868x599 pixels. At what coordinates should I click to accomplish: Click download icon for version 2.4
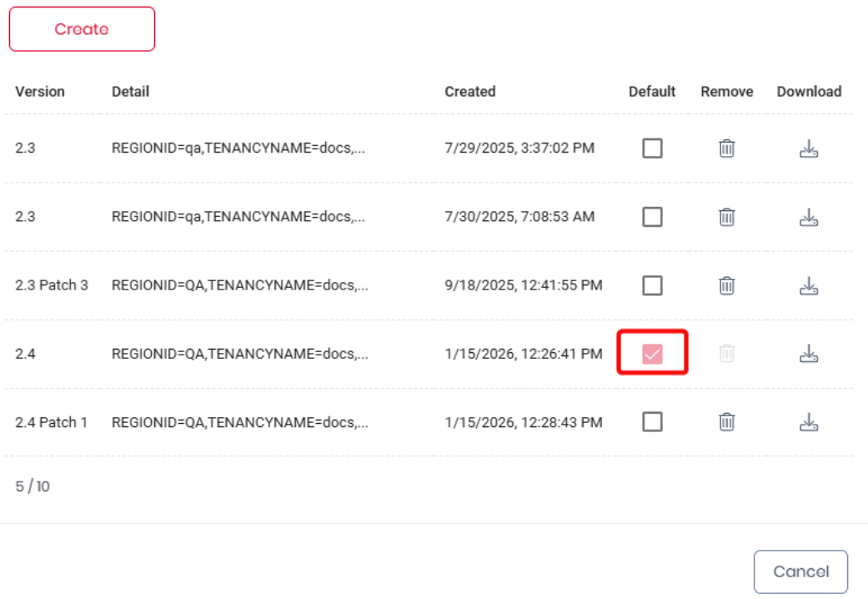pos(808,354)
